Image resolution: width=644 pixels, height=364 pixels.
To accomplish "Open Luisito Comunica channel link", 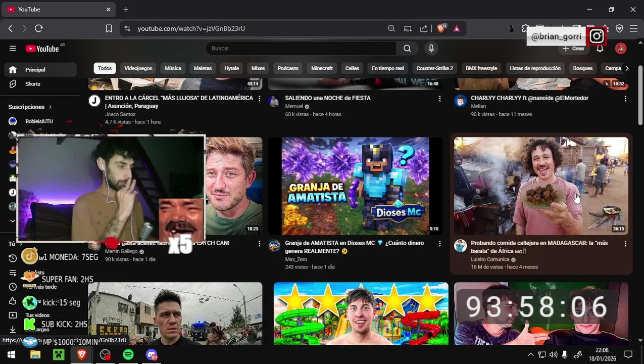I will click(x=490, y=259).
